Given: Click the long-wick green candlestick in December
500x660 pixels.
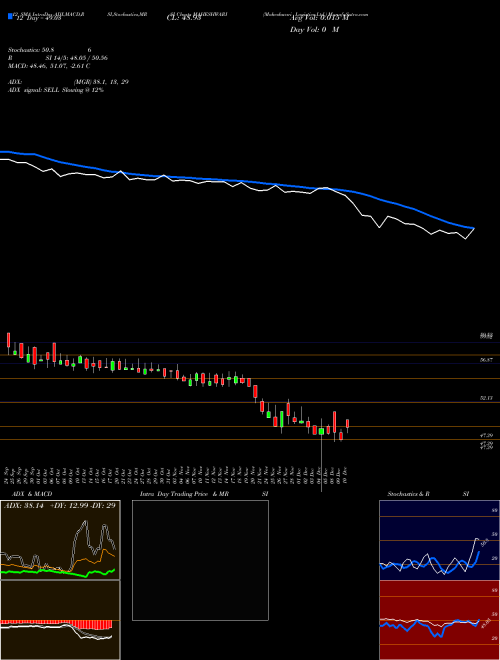Looking at the screenshot, I should tap(322, 431).
